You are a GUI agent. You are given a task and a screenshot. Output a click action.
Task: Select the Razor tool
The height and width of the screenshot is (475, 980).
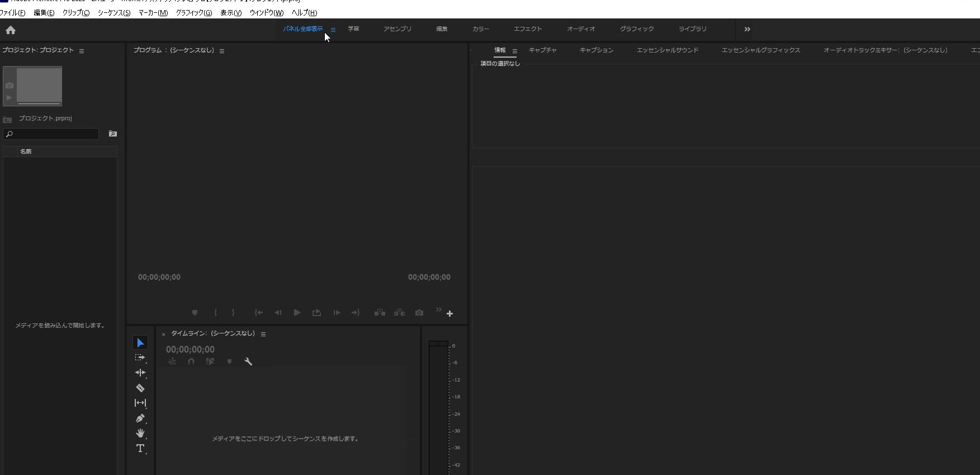point(140,388)
